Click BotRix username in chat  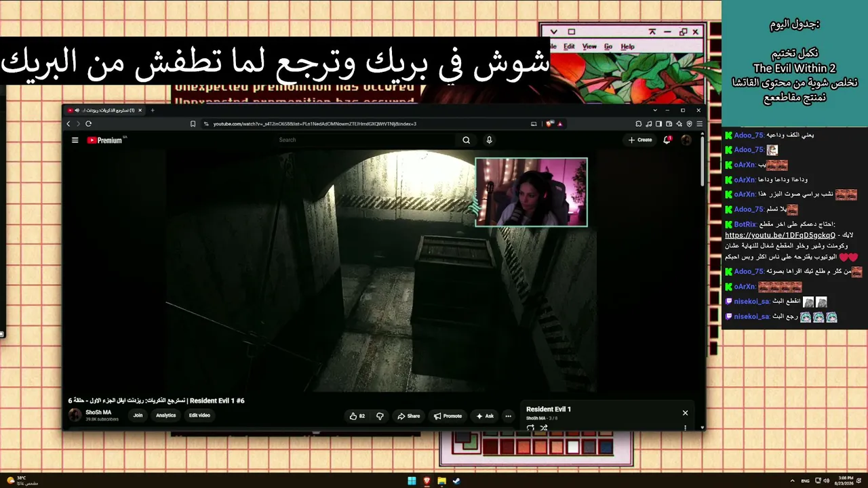746,224
